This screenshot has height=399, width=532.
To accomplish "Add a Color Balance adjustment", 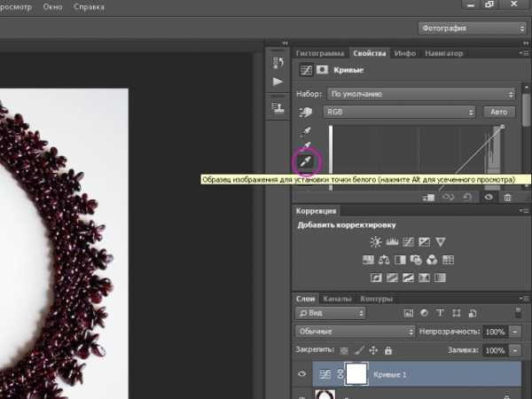I will coord(384,260).
